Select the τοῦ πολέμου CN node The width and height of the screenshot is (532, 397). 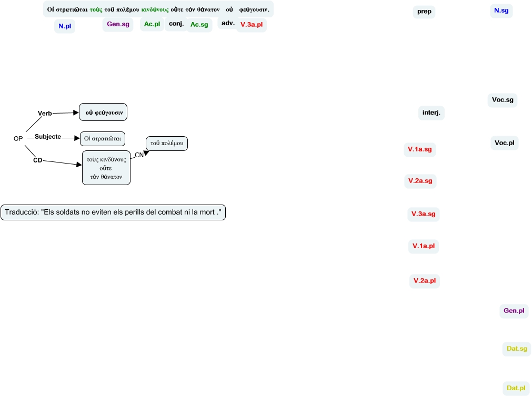tap(166, 144)
